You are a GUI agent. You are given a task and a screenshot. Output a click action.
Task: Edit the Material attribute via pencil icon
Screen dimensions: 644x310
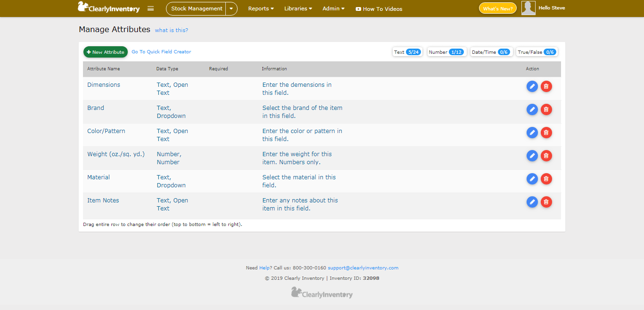tap(532, 179)
